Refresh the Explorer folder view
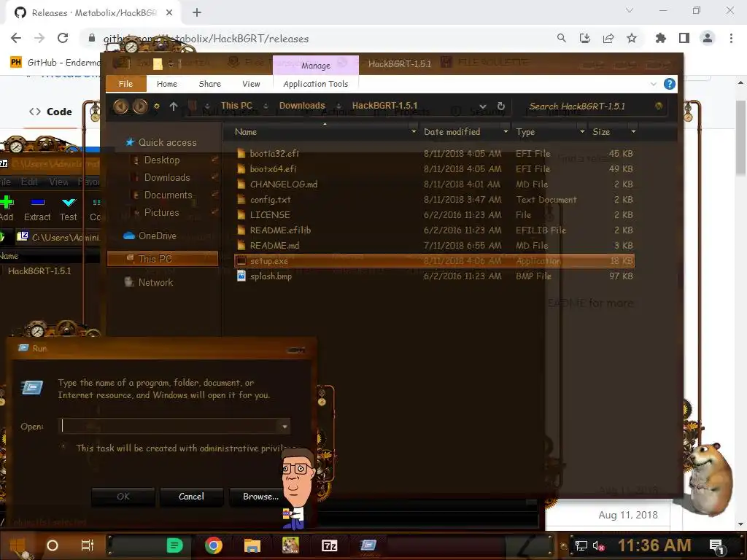Screen dimensions: 747x560 [500, 106]
